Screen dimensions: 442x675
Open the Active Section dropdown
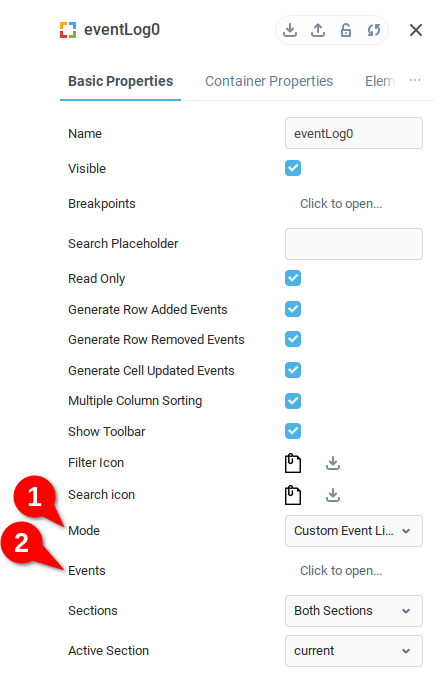tap(353, 651)
